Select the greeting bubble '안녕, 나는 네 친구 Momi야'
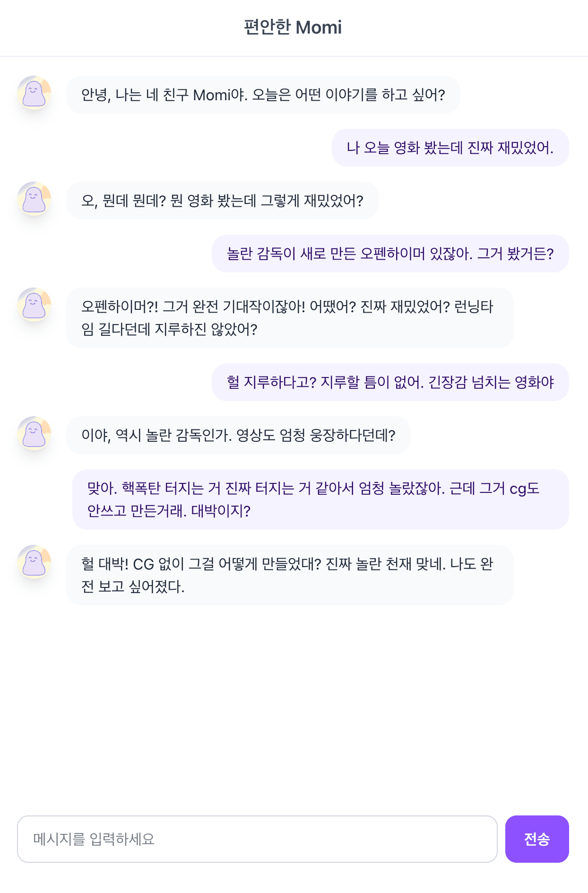The width and height of the screenshot is (588, 893). (x=263, y=95)
